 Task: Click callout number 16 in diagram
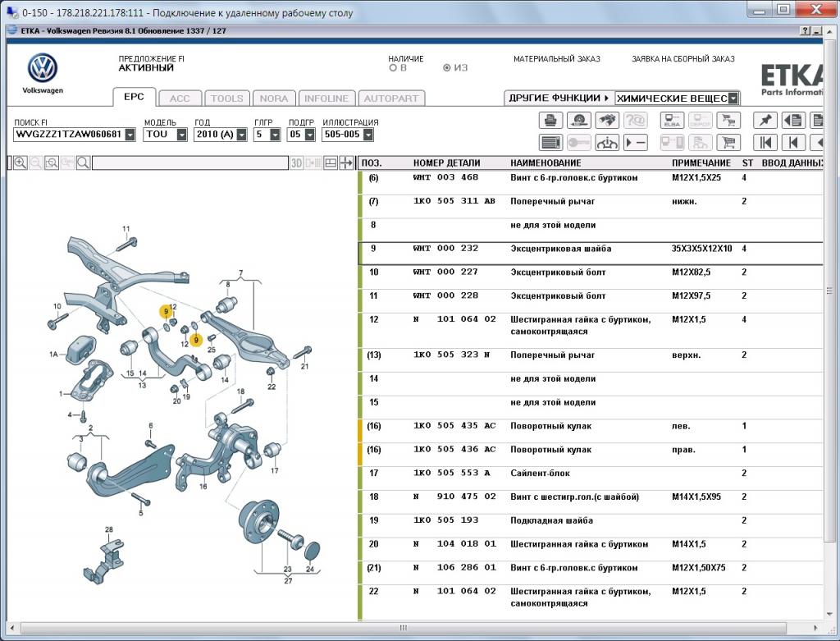(x=203, y=487)
